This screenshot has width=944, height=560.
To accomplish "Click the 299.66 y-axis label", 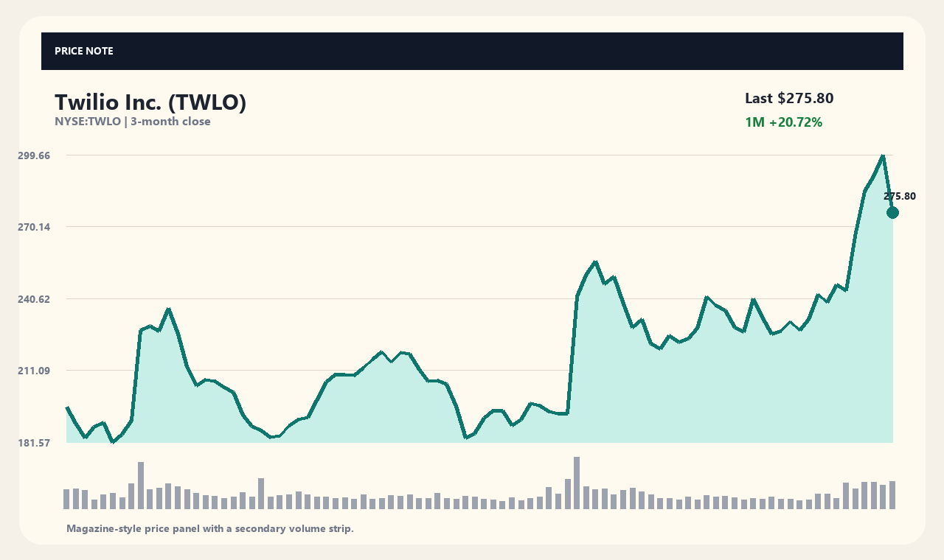I will 33,155.
